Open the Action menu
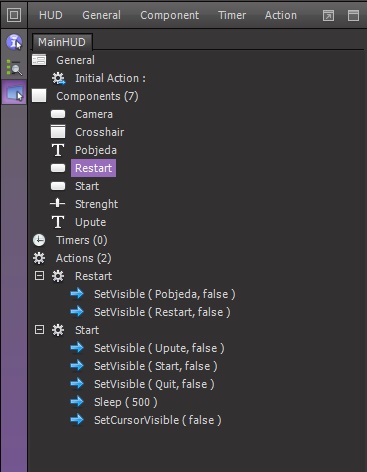This screenshot has height=472, width=367. pos(281,15)
